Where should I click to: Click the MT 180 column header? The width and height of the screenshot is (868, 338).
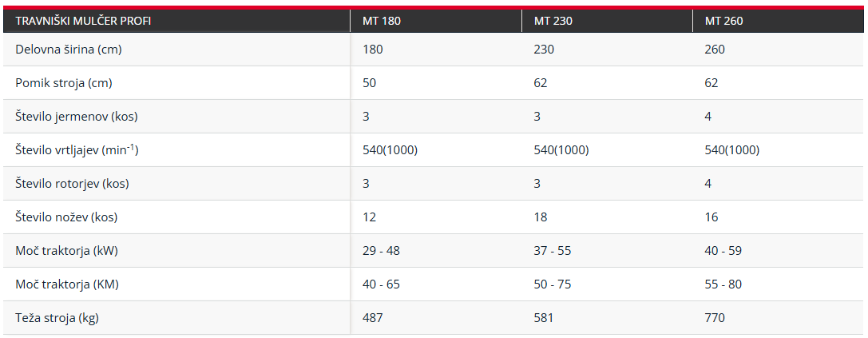tap(382, 21)
